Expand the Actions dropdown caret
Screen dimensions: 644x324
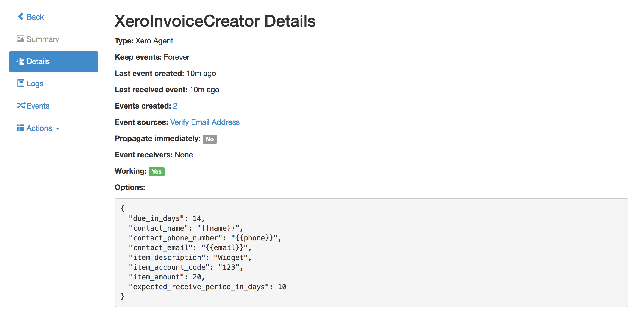(x=58, y=129)
